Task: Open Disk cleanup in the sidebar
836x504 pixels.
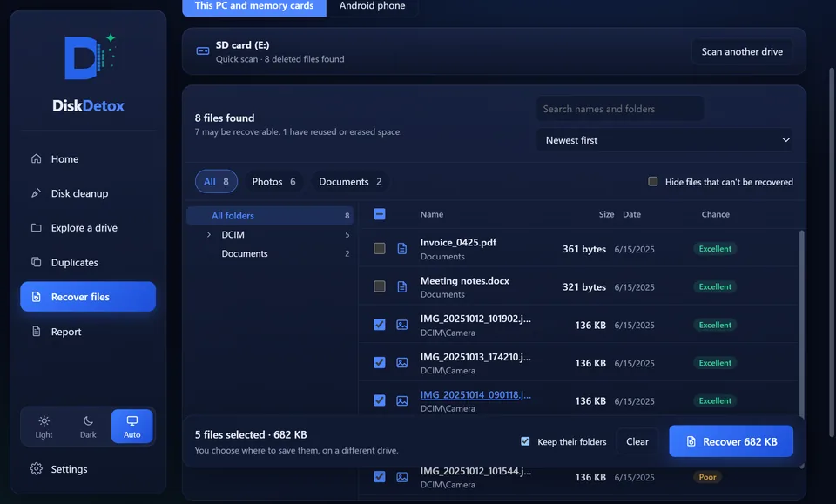Action: 88,193
